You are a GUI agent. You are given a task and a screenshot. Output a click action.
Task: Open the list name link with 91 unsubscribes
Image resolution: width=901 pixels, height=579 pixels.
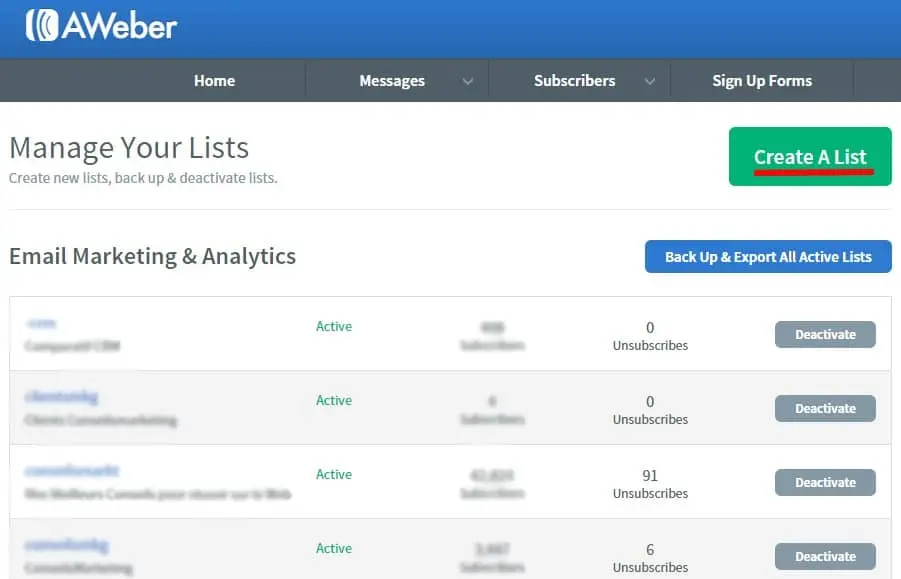pos(72,471)
